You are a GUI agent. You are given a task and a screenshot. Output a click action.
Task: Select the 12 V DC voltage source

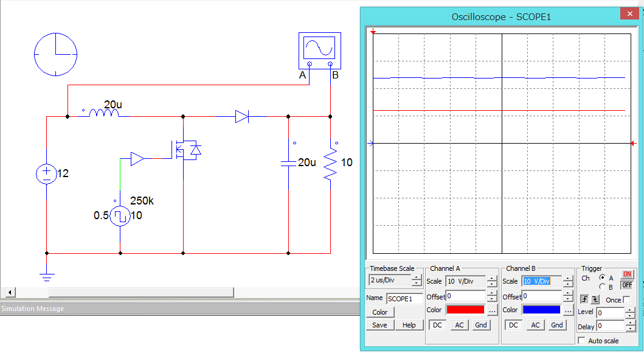[46, 174]
